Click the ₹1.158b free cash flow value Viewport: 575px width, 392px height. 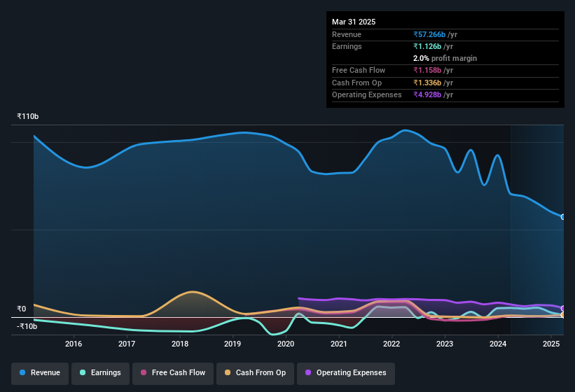click(427, 70)
